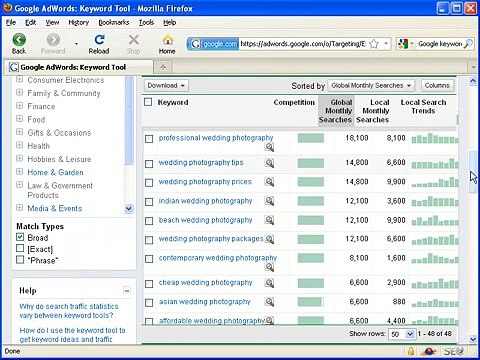Open Sorted by Global Monthly Searches dropdown
480x360 pixels.
pyautogui.click(x=371, y=86)
